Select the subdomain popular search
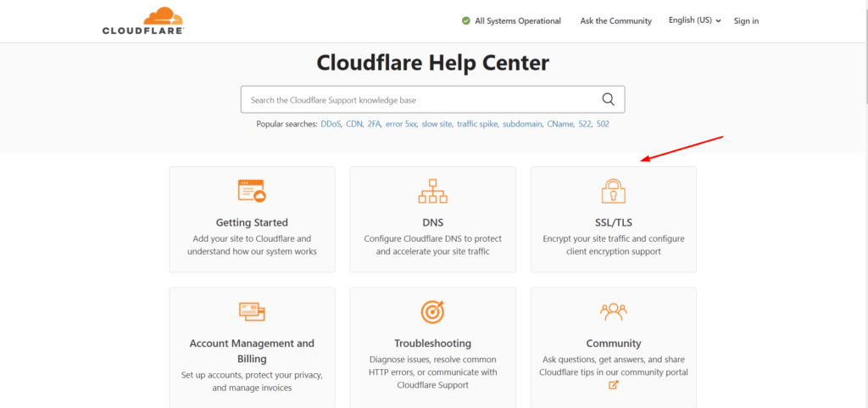Image resolution: width=868 pixels, height=408 pixels. (x=522, y=124)
